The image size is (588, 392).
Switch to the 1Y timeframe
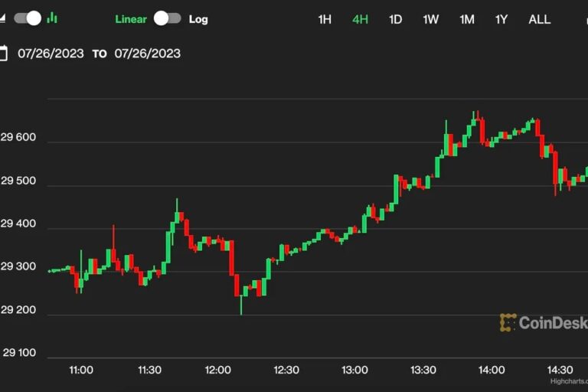pos(501,19)
